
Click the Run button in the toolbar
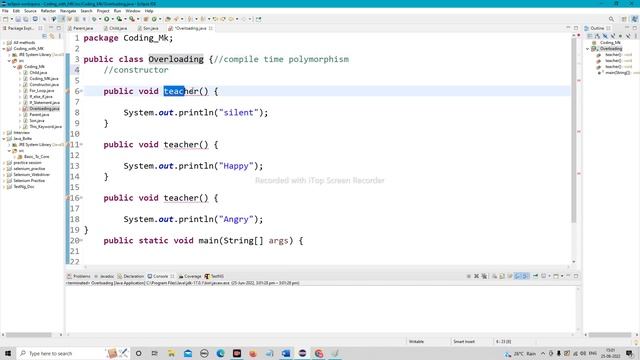[x=107, y=19]
